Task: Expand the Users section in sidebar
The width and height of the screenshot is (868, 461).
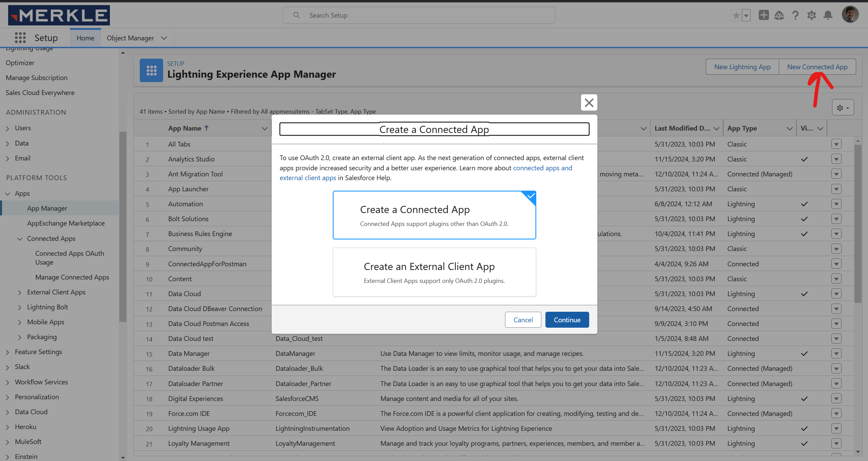Action: (7, 129)
